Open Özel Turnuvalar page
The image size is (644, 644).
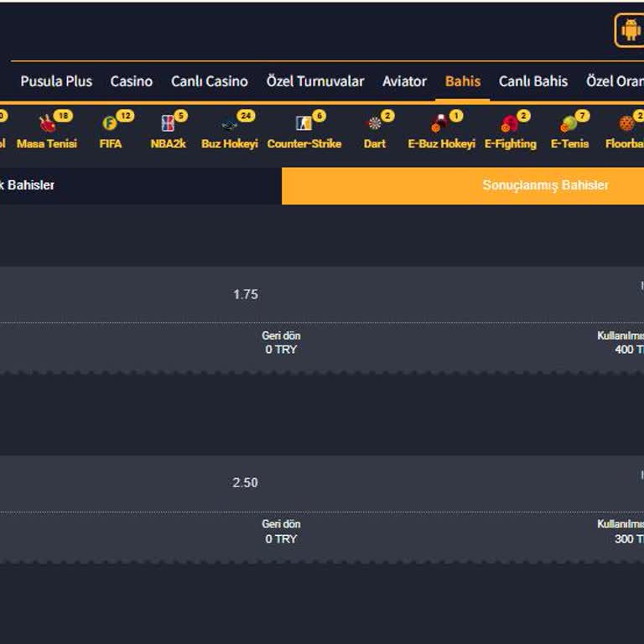pyautogui.click(x=315, y=81)
